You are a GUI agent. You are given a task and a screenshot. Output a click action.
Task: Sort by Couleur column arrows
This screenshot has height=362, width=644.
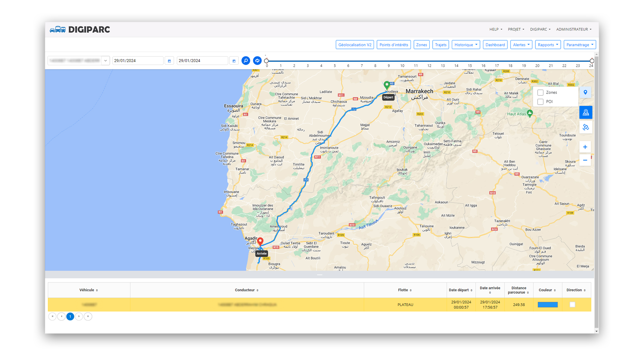555,290
